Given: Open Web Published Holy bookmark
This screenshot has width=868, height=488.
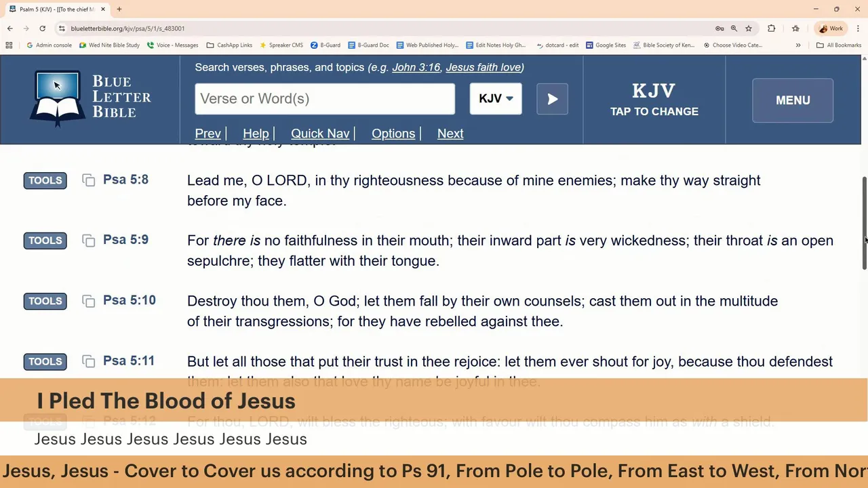Looking at the screenshot, I should point(427,45).
